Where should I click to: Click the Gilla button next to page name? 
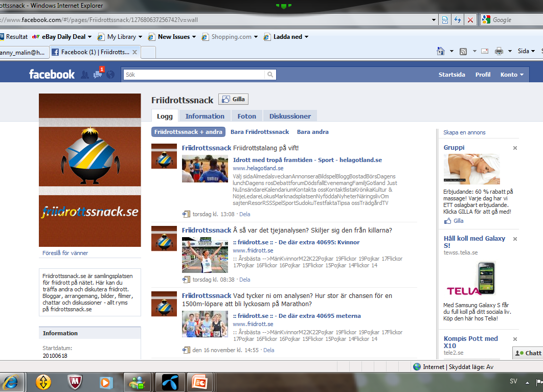pos(233,99)
